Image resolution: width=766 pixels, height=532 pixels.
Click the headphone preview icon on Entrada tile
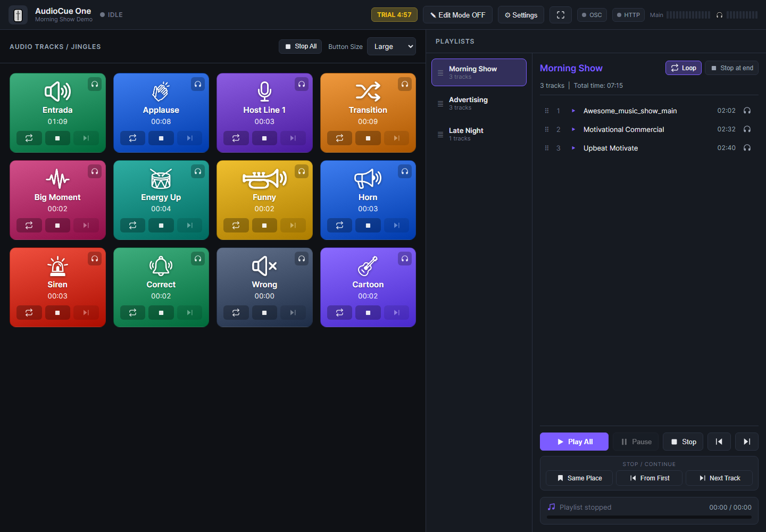point(95,84)
